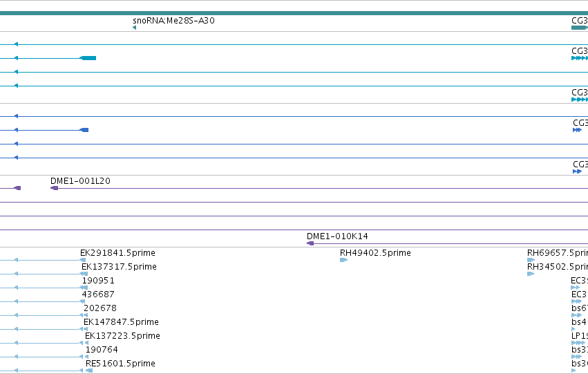Click the RE51601.5prime EST label
This screenshot has width=588, height=374.
[x=120, y=364]
